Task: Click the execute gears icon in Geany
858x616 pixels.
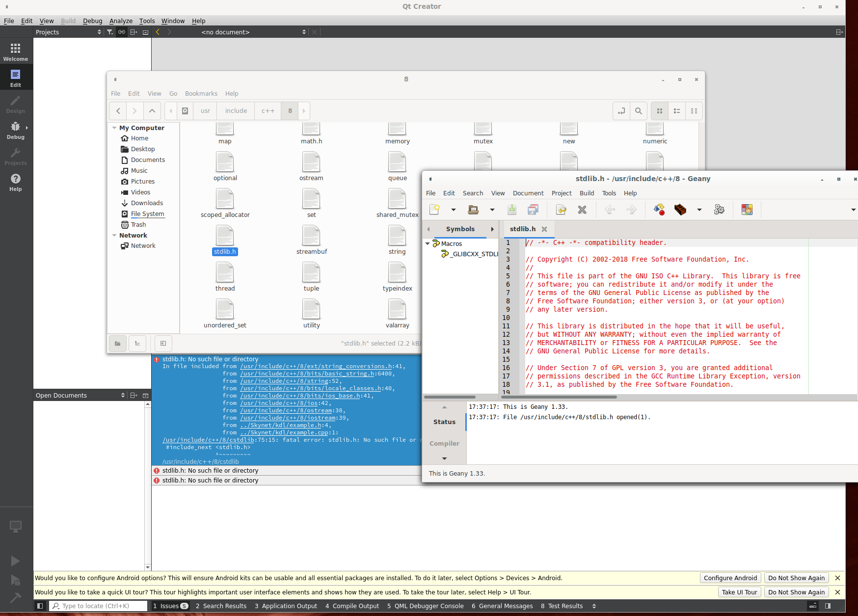Action: point(719,210)
